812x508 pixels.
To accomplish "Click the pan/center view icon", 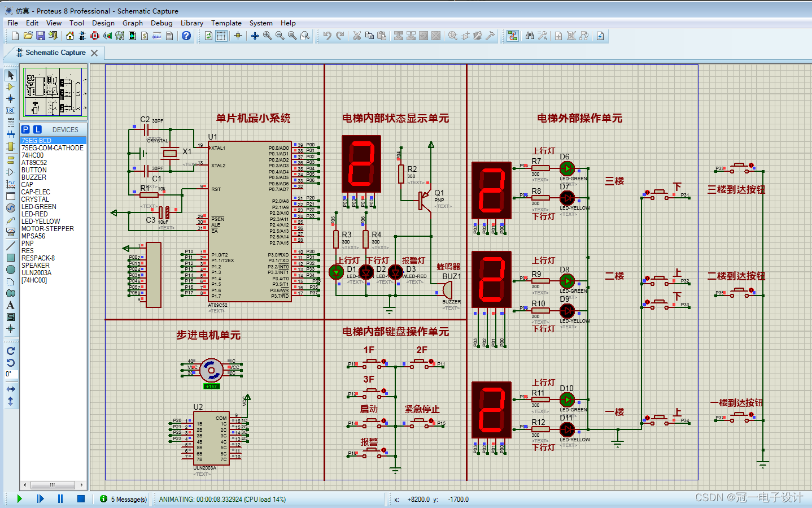I will click(255, 36).
